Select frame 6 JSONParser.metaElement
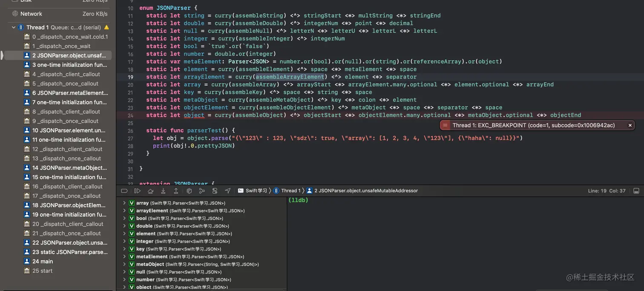This screenshot has width=644, height=291. point(66,93)
